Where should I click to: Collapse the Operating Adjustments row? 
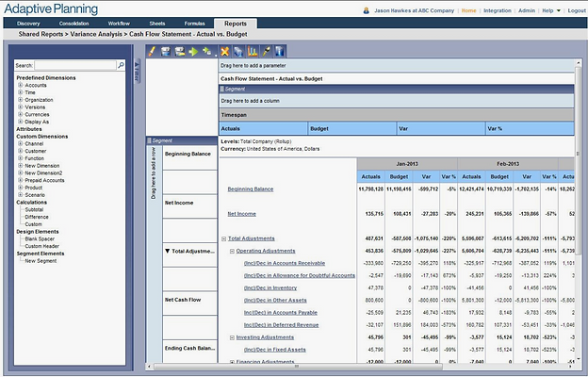[x=232, y=251]
